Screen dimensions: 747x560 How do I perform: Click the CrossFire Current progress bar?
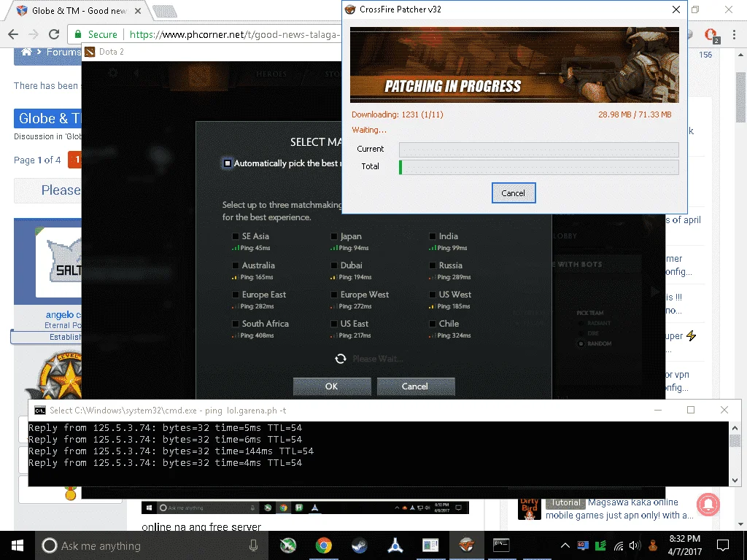tap(539, 149)
